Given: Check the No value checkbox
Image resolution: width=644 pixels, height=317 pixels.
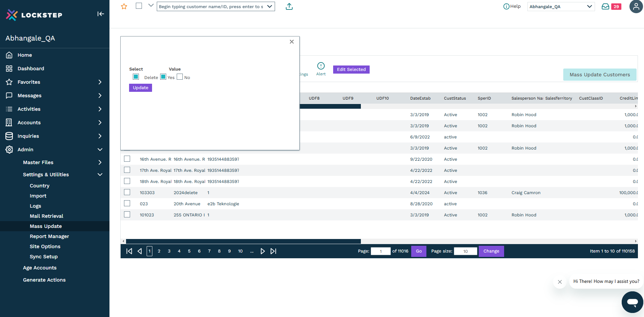Looking at the screenshot, I should (x=180, y=77).
